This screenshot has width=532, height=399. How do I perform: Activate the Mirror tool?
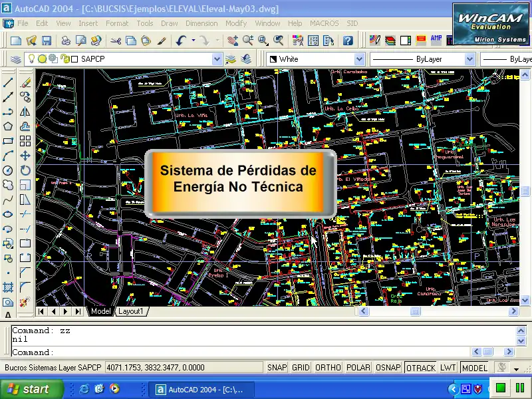tap(25, 112)
